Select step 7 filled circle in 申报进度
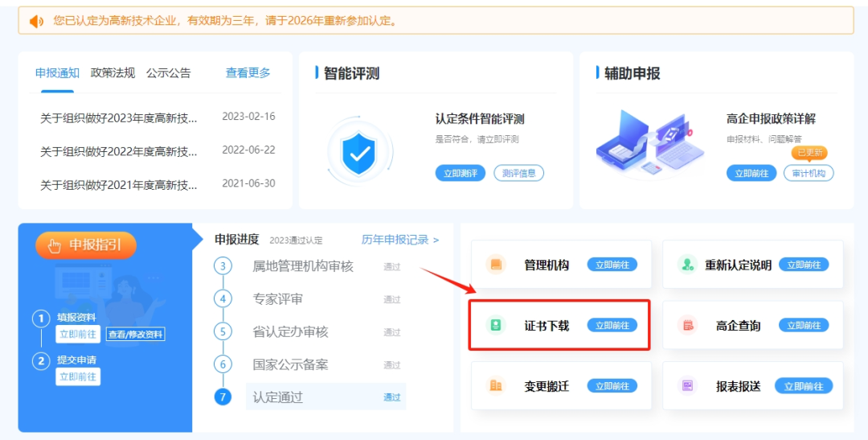Screen dimensions: 868x440 [223, 397]
